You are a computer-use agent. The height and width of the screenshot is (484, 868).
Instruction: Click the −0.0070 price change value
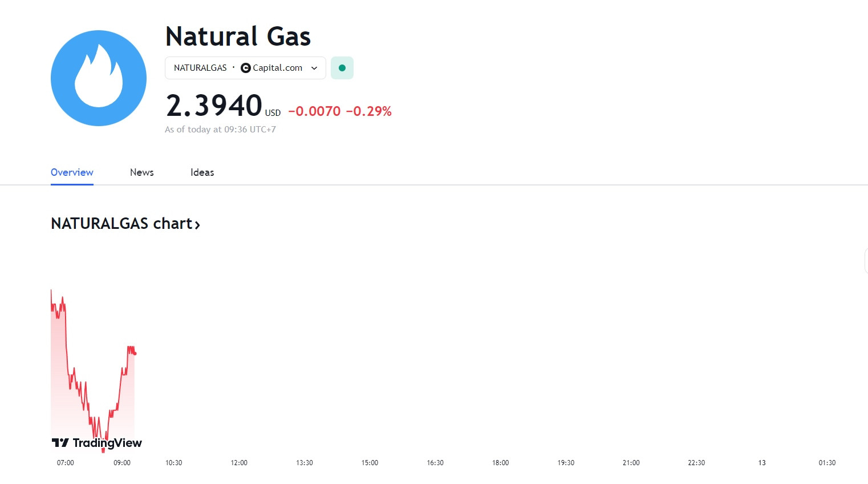tap(314, 111)
